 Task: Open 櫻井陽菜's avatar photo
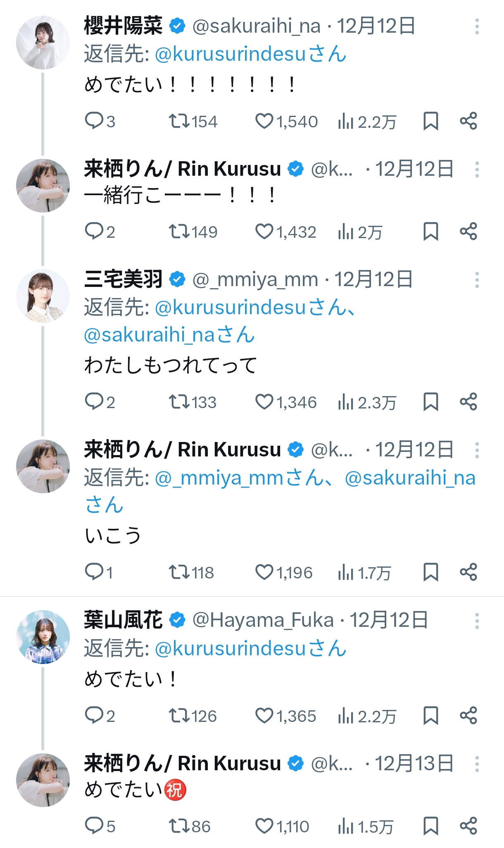coord(43,43)
